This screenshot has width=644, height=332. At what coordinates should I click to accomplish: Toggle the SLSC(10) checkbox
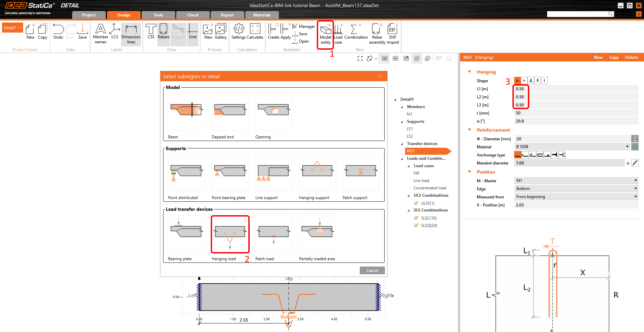(x=416, y=218)
